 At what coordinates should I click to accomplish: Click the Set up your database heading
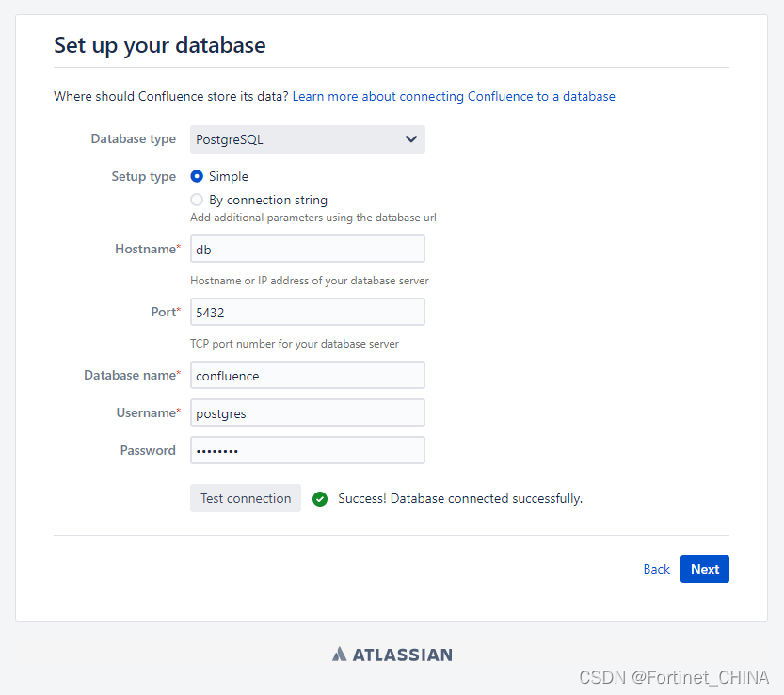[159, 44]
